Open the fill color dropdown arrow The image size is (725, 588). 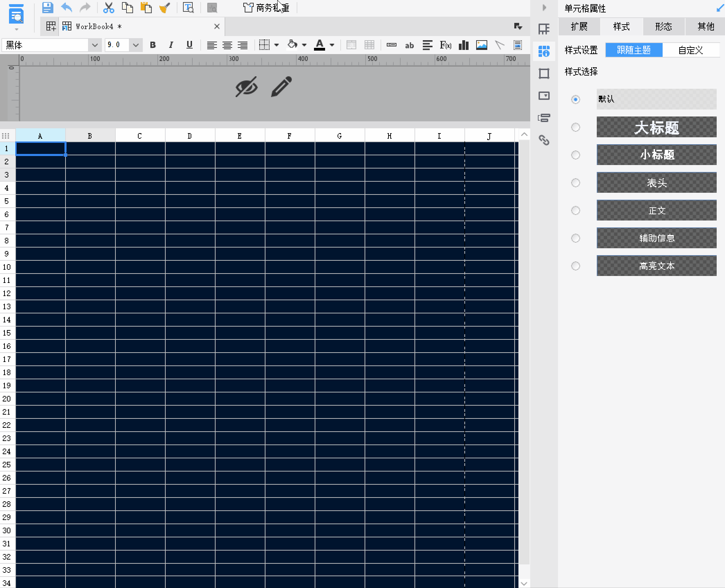[304, 45]
